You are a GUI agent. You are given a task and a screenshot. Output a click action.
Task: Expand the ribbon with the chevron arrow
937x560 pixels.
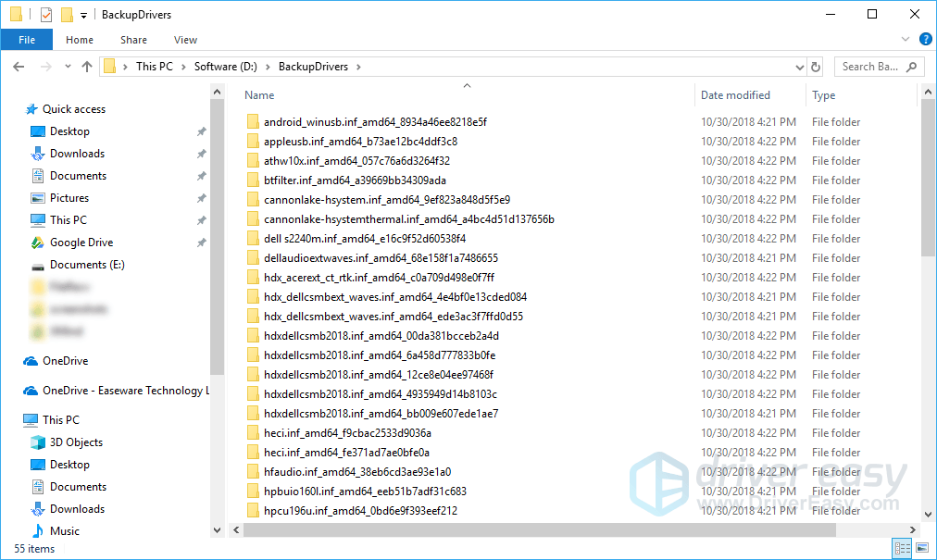point(906,39)
